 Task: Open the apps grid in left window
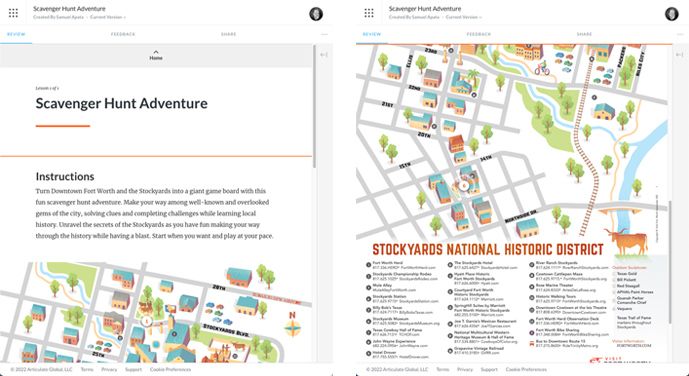pyautogui.click(x=13, y=13)
